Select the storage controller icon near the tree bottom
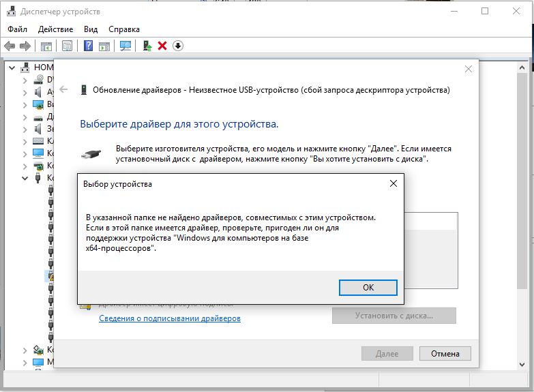This screenshot has width=534, height=392. 38,350
